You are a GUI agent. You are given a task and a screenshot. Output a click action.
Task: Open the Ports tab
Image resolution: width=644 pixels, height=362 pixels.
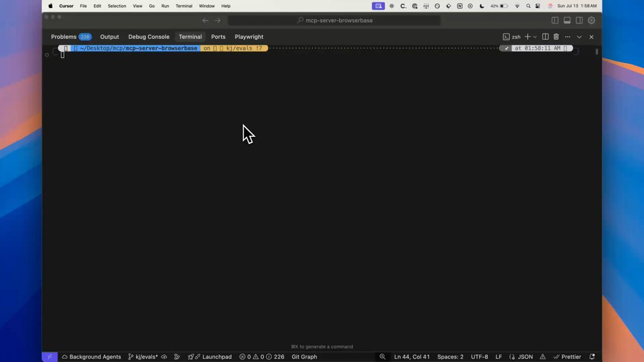point(218,37)
